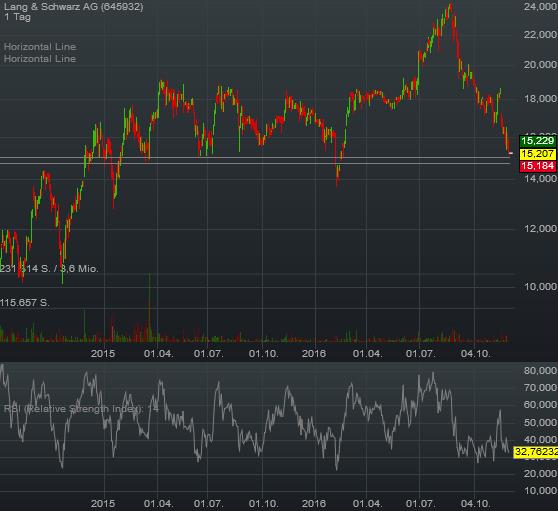Click the 22,000 price axis label
The image size is (558, 511).
(540, 35)
